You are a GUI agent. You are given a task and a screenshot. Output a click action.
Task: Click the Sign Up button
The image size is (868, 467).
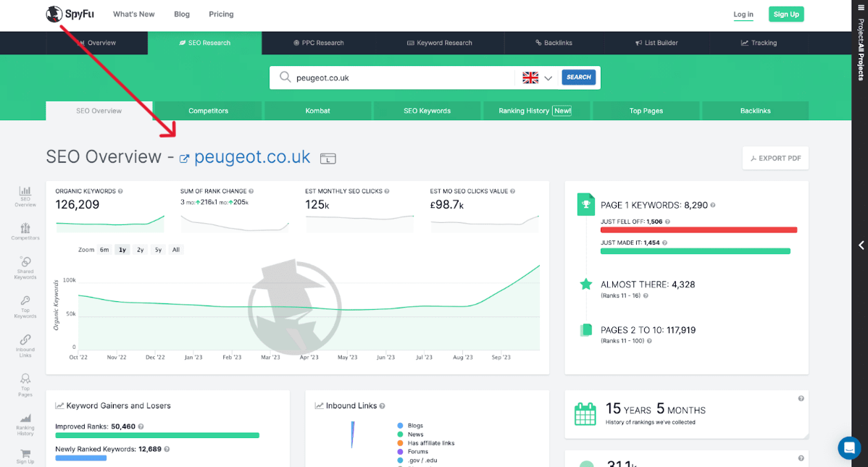click(x=786, y=14)
